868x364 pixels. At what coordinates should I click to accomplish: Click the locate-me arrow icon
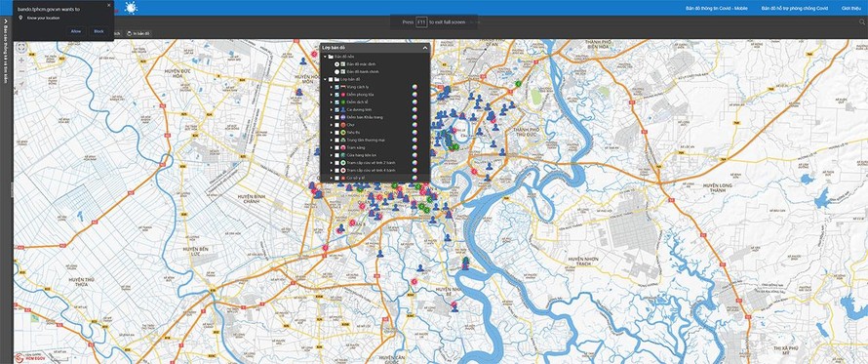[x=21, y=84]
